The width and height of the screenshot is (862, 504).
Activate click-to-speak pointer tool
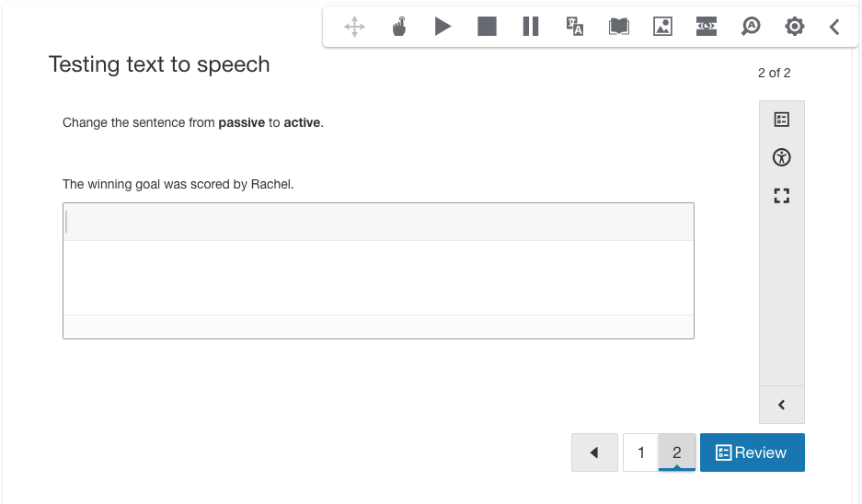pyautogui.click(x=398, y=28)
